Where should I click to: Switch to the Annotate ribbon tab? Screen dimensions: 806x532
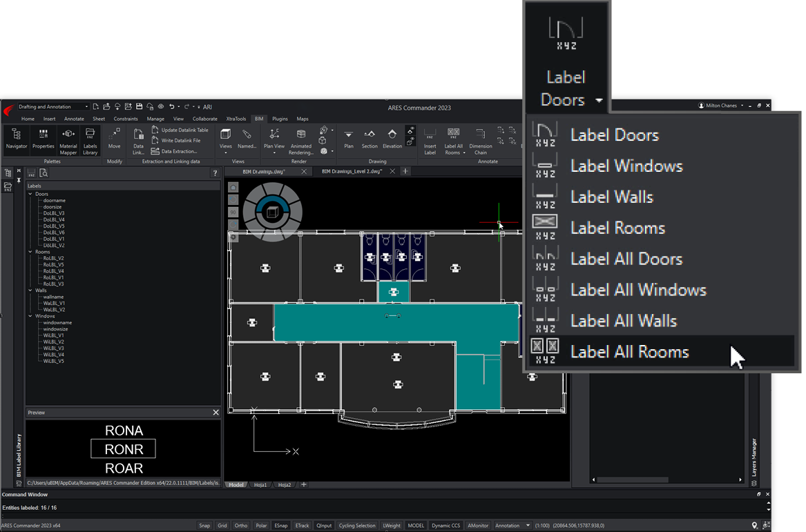pos(74,119)
